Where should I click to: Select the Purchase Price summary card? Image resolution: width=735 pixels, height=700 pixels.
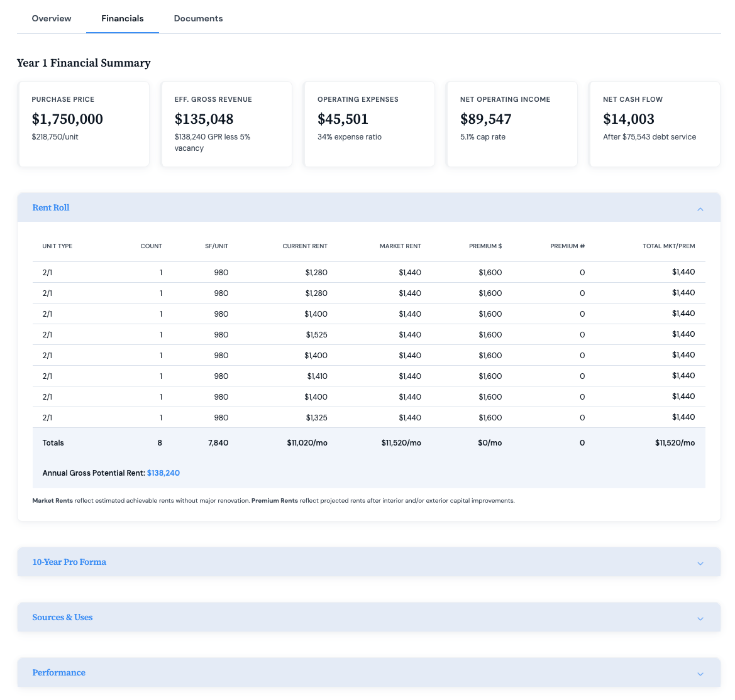84,124
